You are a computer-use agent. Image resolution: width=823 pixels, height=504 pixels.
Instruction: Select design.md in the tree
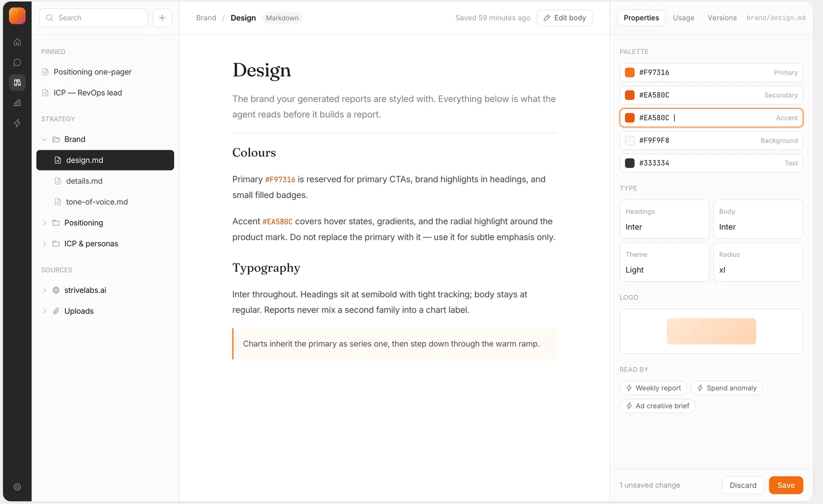tap(105, 160)
